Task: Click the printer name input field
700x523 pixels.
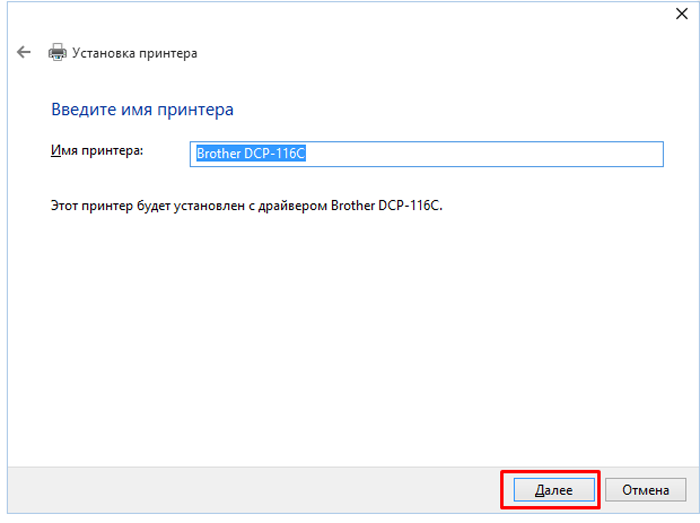Action: click(x=426, y=154)
